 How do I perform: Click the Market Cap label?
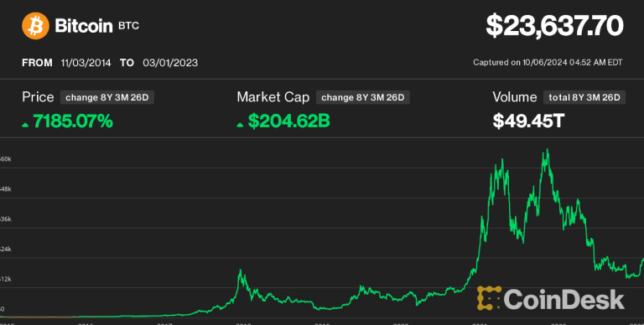(273, 97)
